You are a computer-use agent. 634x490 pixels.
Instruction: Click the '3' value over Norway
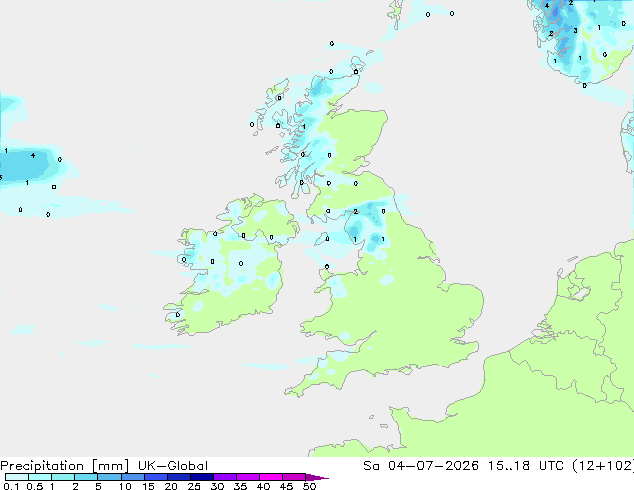coord(575,30)
